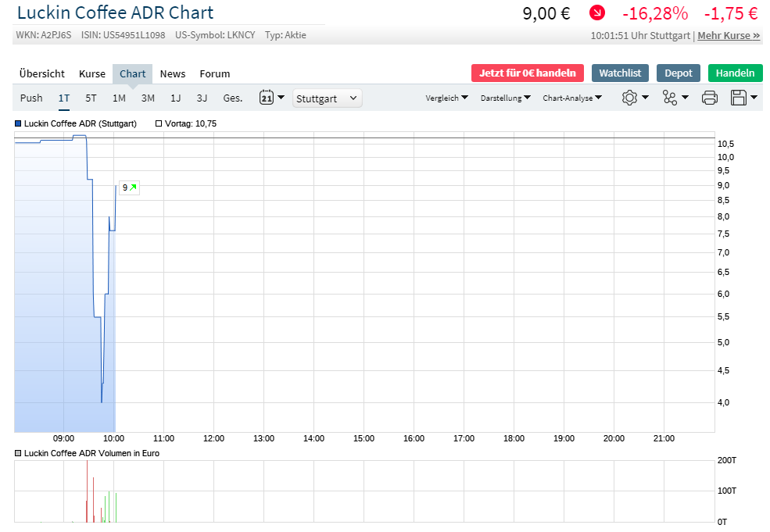Click the 10:00 time axis label

(113, 438)
